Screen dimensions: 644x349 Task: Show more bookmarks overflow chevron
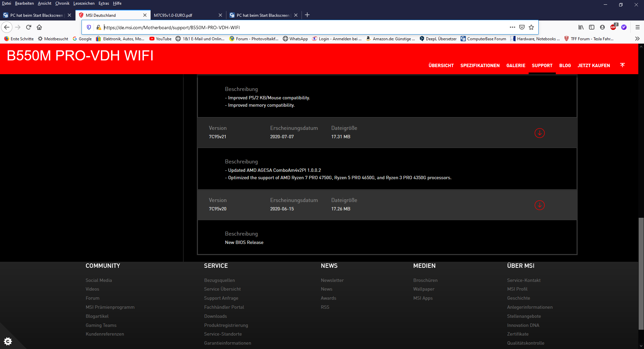637,39
